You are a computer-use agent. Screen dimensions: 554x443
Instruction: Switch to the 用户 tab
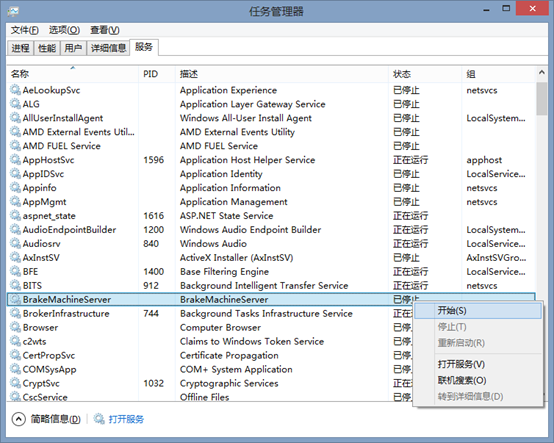click(x=73, y=48)
